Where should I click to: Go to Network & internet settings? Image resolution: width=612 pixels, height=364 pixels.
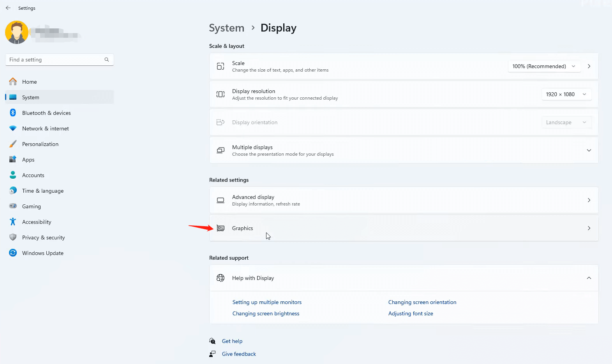[45, 128]
